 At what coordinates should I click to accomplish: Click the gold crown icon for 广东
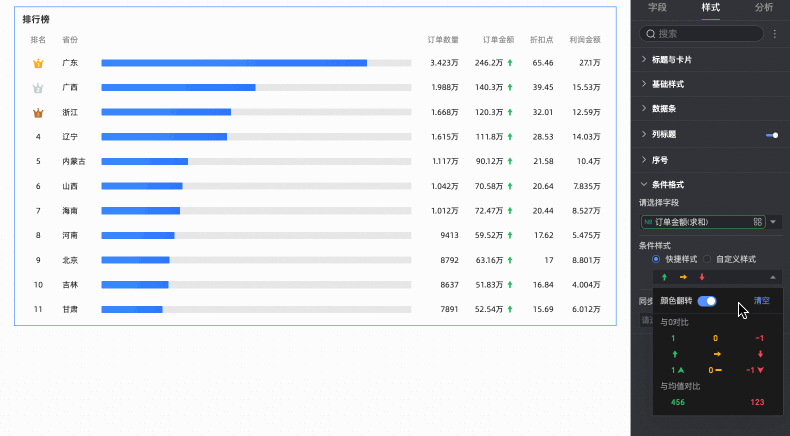pyautogui.click(x=38, y=64)
